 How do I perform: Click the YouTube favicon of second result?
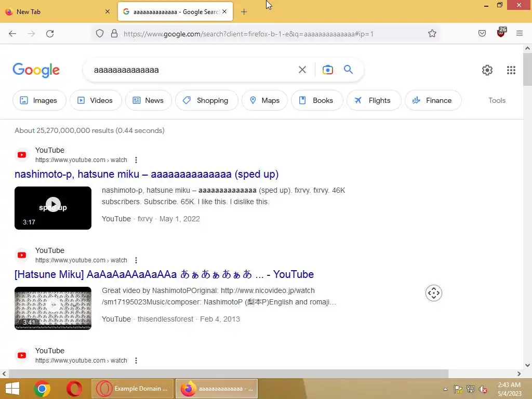(22, 255)
